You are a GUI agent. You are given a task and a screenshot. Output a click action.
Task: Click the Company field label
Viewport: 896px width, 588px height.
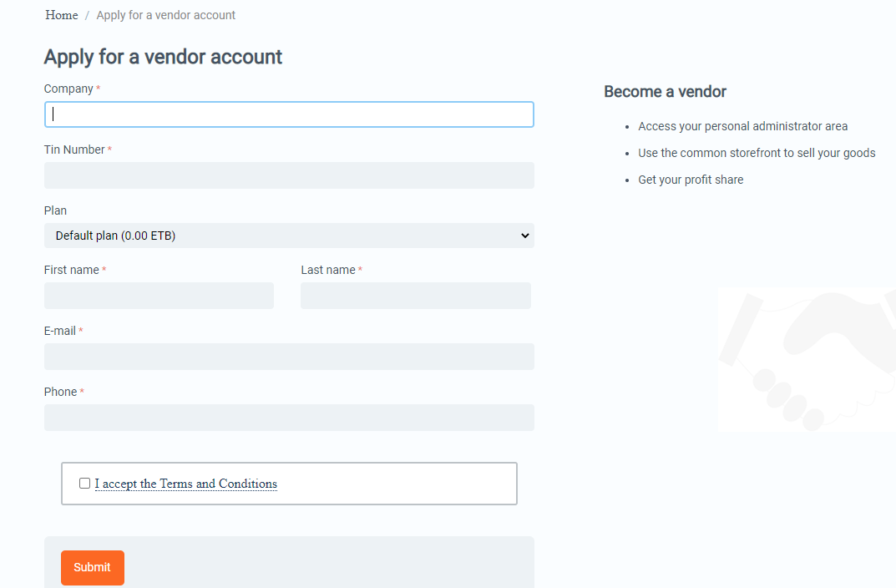68,89
